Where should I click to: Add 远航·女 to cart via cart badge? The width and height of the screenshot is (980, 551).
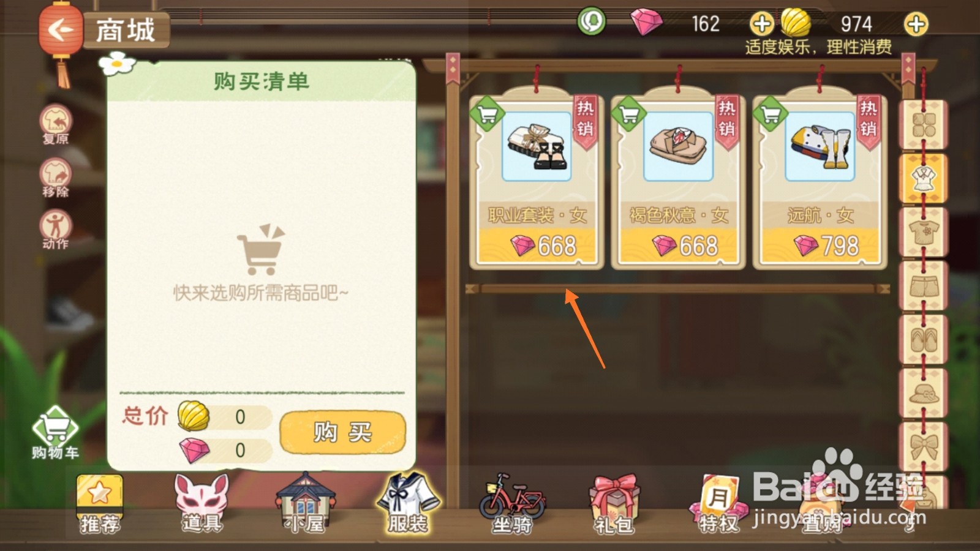(771, 114)
